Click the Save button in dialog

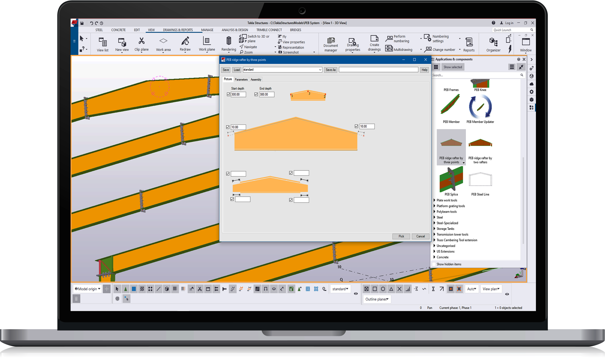[x=226, y=70]
